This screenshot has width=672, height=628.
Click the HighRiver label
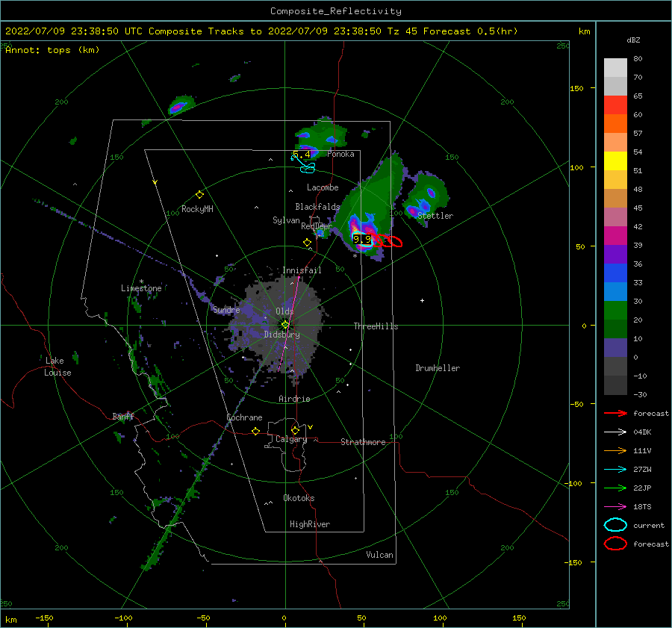tap(310, 524)
